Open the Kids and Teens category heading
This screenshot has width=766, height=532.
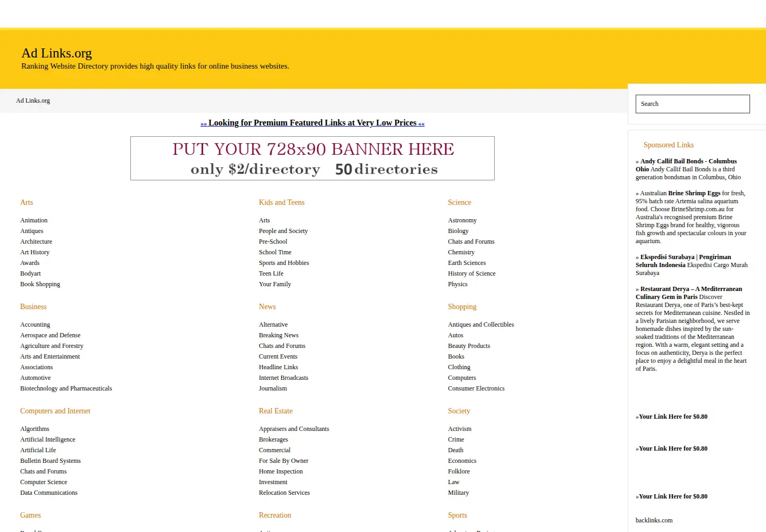[281, 203]
